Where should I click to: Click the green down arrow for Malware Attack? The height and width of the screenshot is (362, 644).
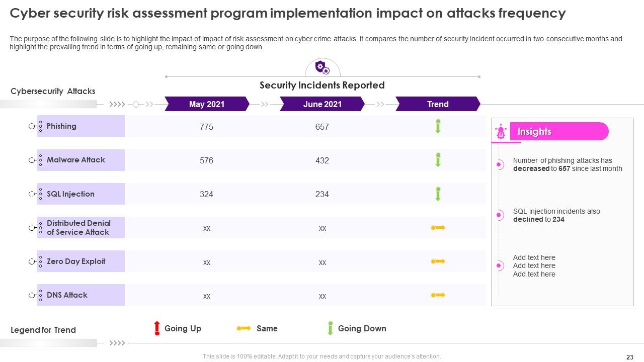(x=438, y=160)
